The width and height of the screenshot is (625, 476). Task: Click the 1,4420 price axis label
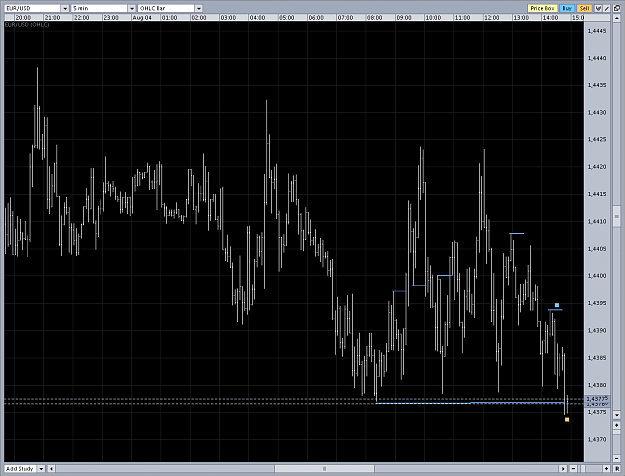pyautogui.click(x=597, y=167)
